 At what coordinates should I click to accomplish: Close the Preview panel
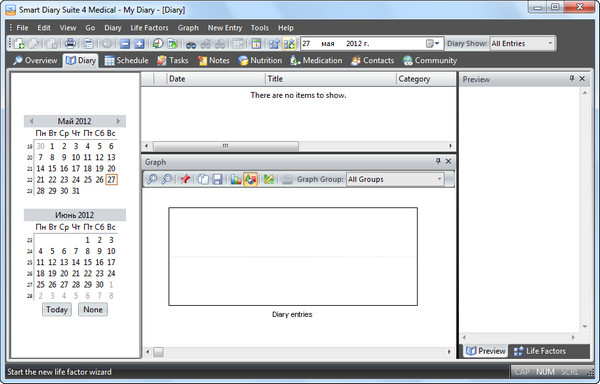(582, 78)
